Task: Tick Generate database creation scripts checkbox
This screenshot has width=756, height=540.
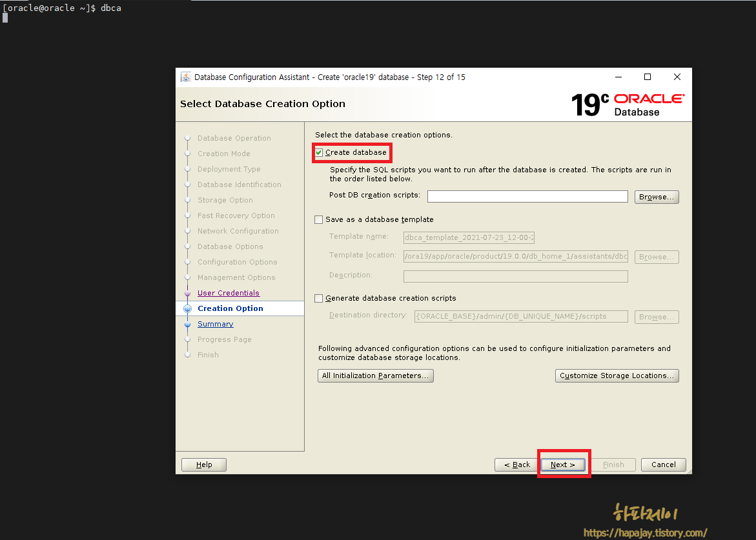Action: point(319,299)
